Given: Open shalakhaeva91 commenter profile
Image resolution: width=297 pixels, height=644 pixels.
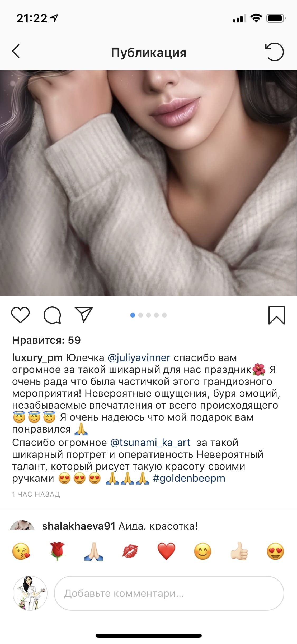Looking at the screenshot, I should coord(79,526).
